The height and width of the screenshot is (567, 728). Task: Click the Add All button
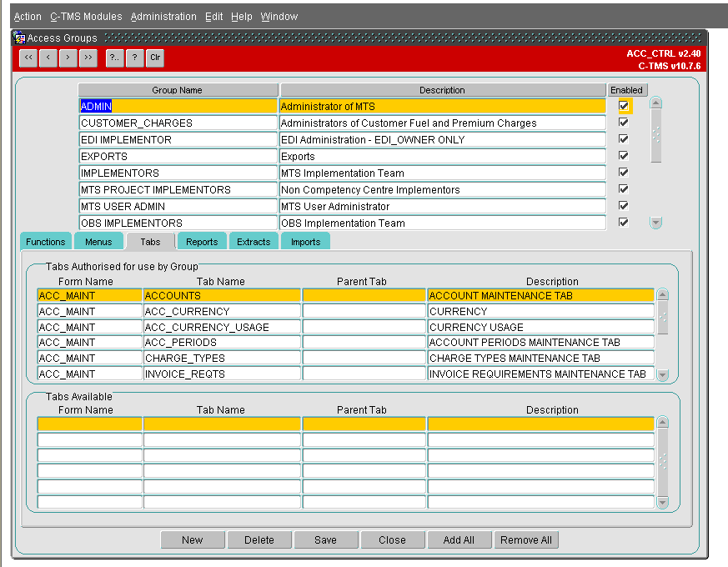[x=459, y=540]
